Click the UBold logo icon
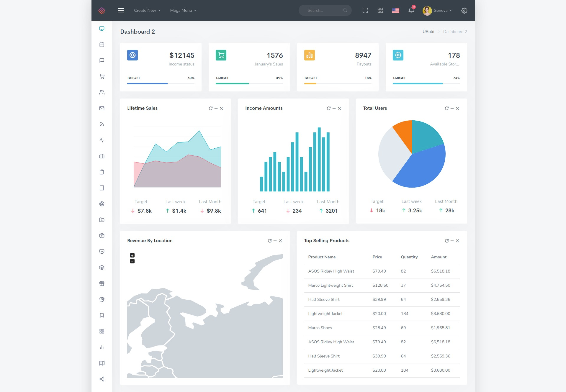Image resolution: width=566 pixels, height=392 pixels. (102, 11)
